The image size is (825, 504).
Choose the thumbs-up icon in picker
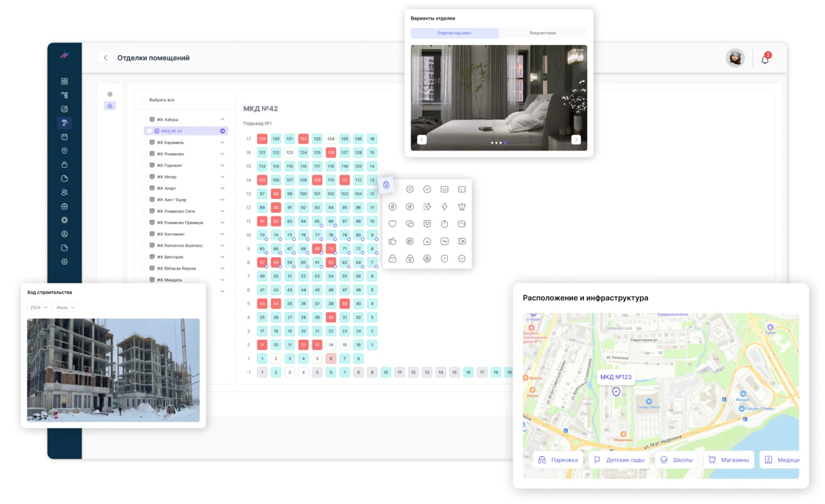tap(392, 242)
